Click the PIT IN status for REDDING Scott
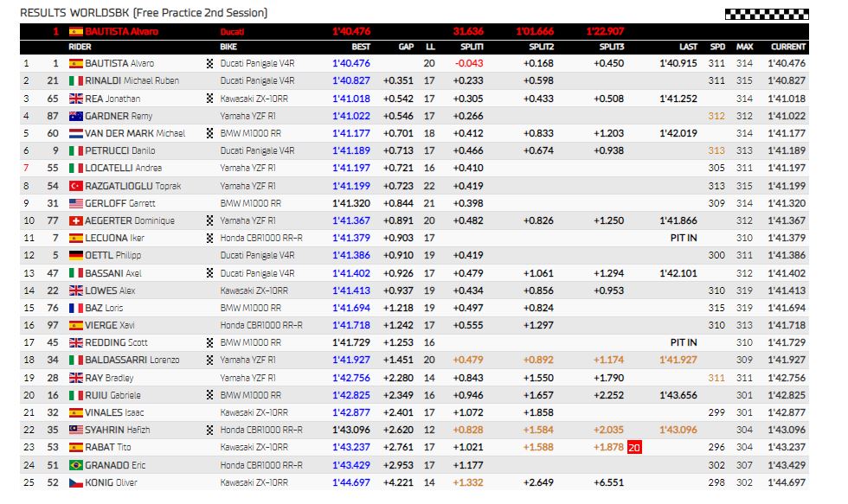 pos(684,342)
